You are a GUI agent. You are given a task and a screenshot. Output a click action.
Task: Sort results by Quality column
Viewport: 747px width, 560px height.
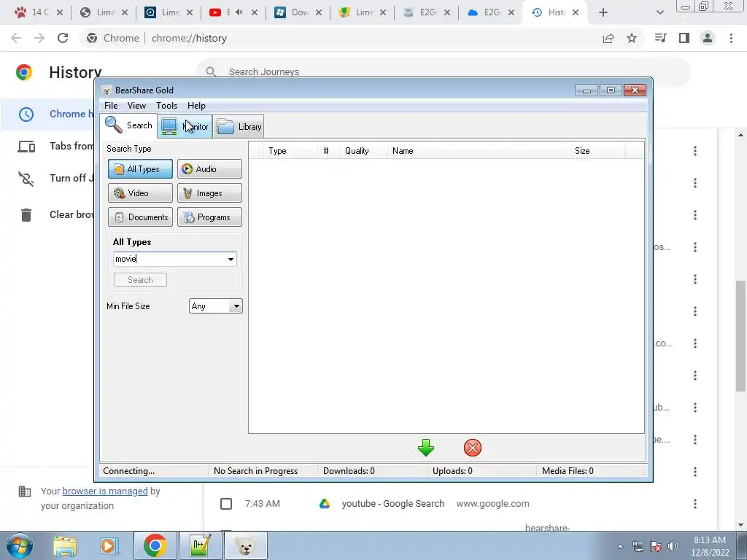[363, 151]
